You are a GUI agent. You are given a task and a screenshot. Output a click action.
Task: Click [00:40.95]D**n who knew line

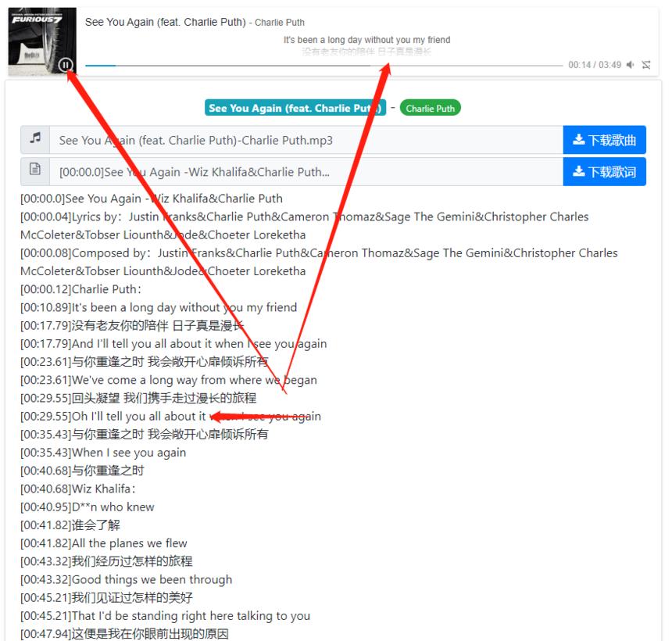(87, 507)
